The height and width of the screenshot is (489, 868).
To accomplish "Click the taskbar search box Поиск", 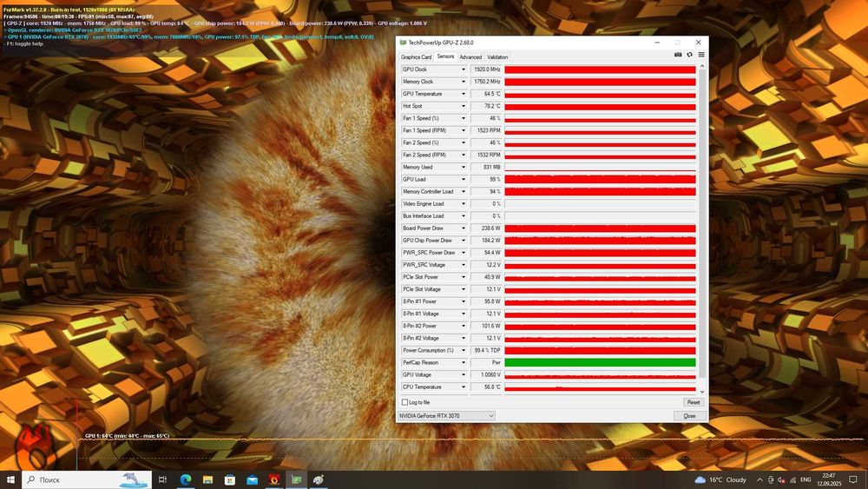I will (x=87, y=479).
